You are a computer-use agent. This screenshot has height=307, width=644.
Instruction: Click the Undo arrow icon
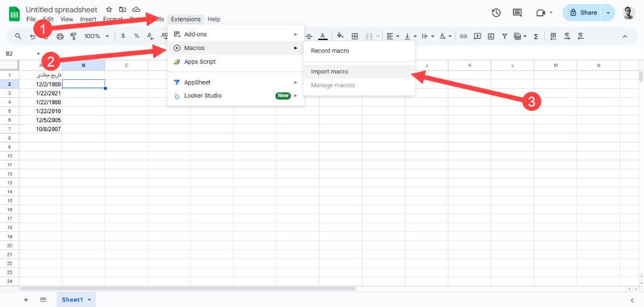coord(32,36)
